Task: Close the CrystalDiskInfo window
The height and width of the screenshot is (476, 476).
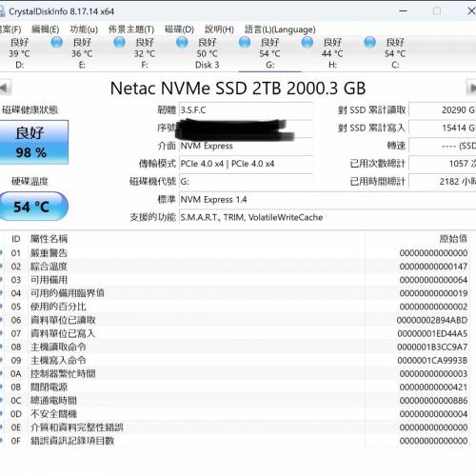Action: point(471,11)
